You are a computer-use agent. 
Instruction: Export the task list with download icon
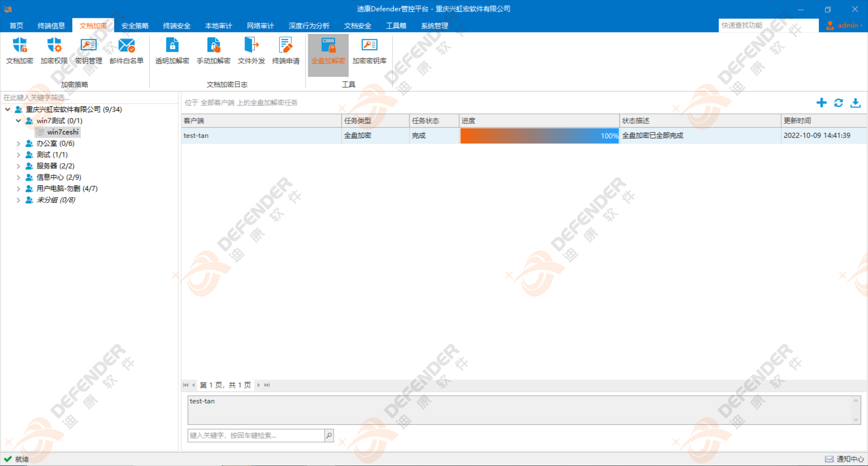(855, 103)
